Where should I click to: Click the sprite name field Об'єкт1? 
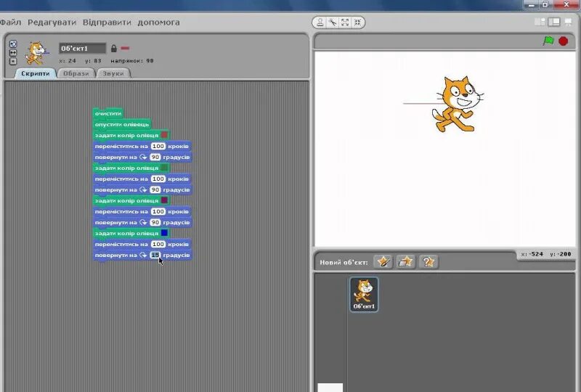(x=82, y=48)
